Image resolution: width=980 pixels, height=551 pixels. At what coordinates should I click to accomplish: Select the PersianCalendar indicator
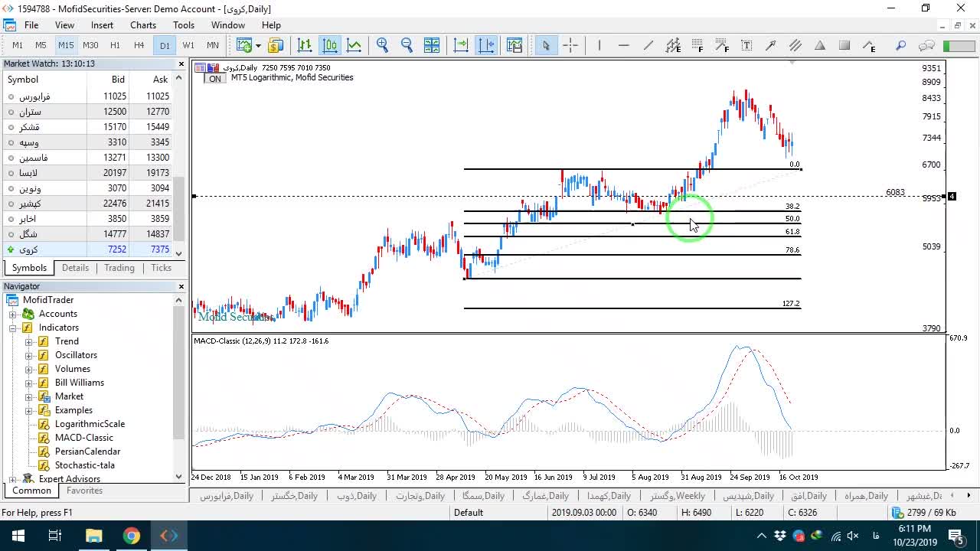pyautogui.click(x=88, y=452)
